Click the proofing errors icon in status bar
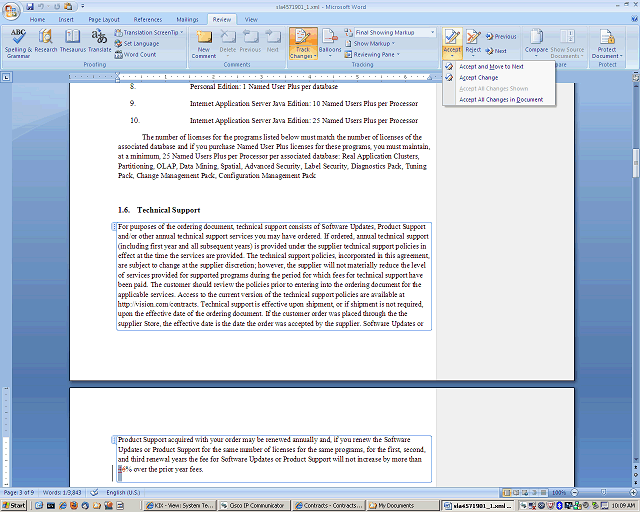The width and height of the screenshot is (640, 512). coord(94,492)
